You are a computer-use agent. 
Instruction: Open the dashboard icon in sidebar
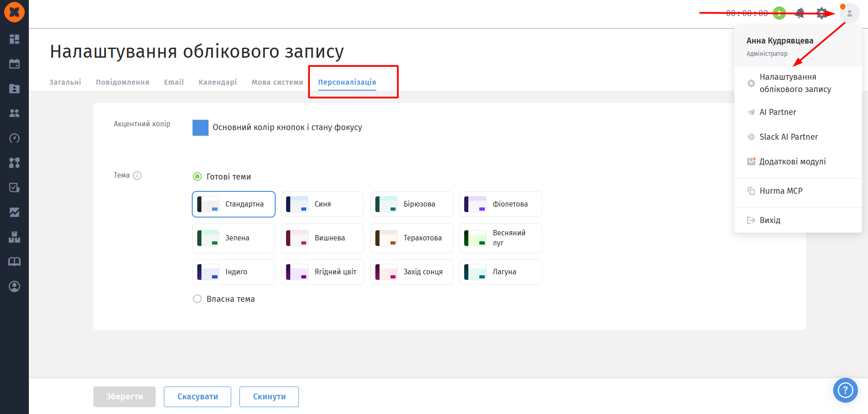pyautogui.click(x=14, y=39)
